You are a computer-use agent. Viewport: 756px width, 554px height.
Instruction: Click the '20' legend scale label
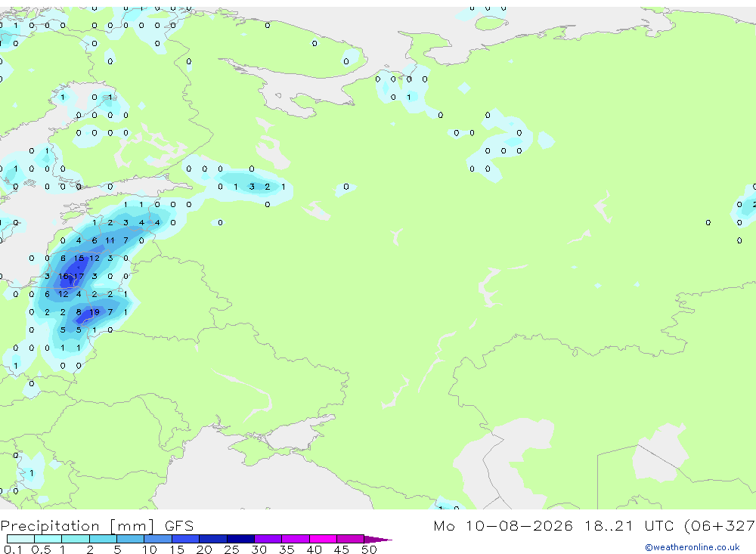204,549
